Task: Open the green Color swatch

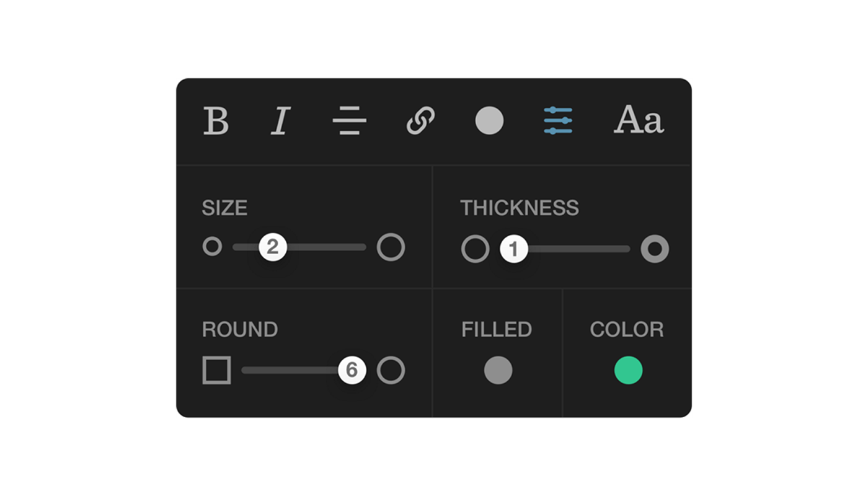Action: click(628, 370)
